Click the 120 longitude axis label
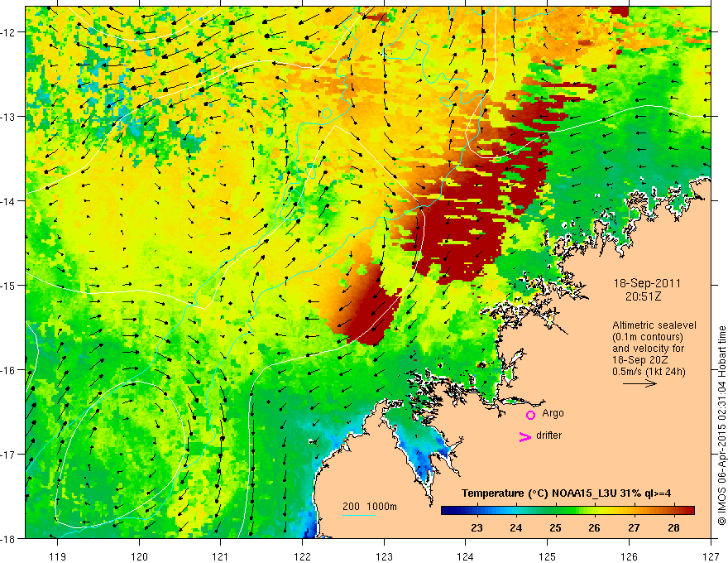This screenshot has height=563, width=728. coord(139,557)
